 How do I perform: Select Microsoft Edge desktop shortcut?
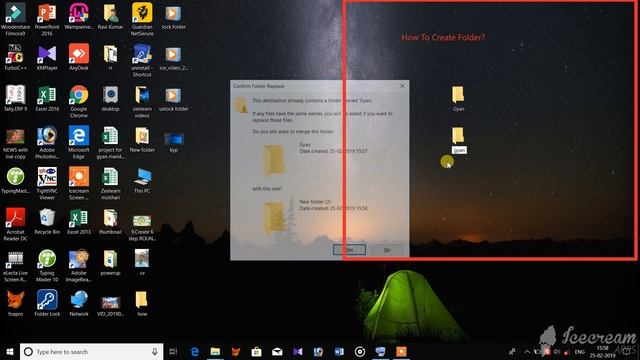[79, 142]
